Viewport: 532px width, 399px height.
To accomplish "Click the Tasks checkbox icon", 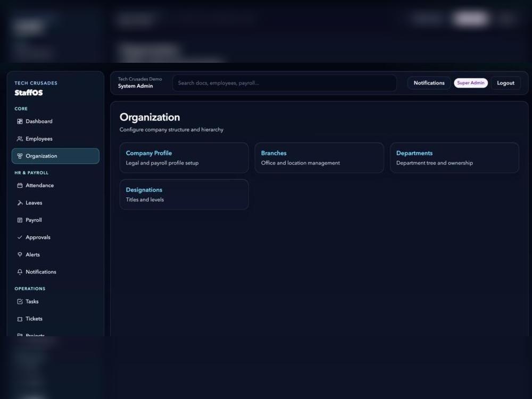I will pyautogui.click(x=20, y=302).
